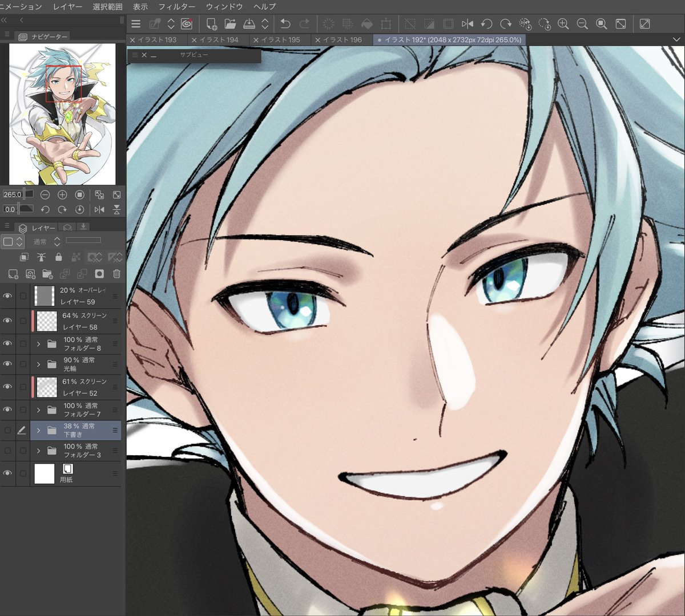
Task: Click the navigator thumbnail preview
Action: coord(62,114)
